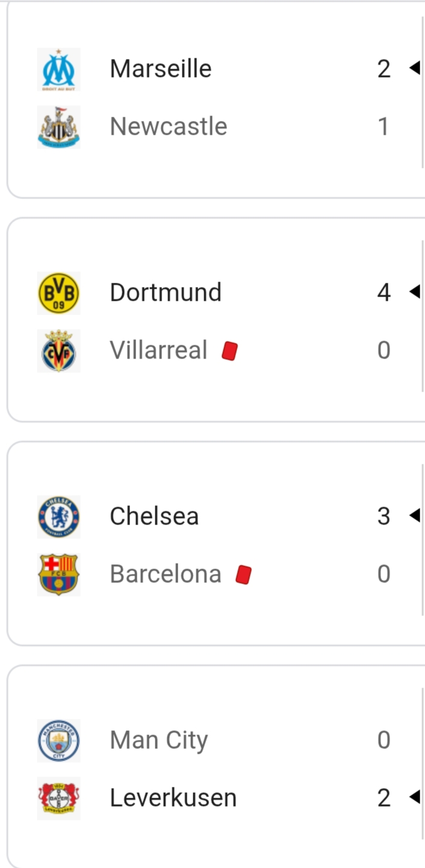
Task: Open the Newcastle team link
Action: pyautogui.click(x=168, y=126)
